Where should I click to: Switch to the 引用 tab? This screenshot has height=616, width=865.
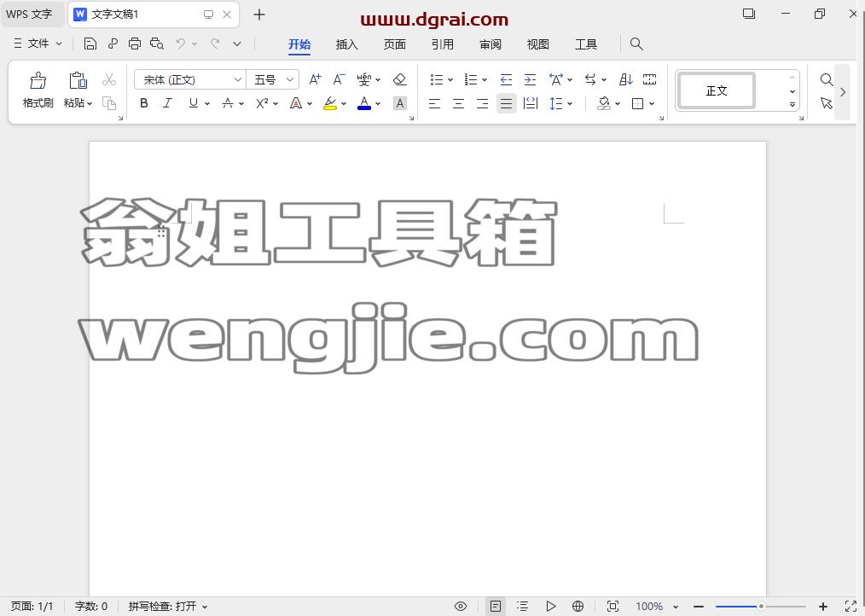click(x=443, y=44)
